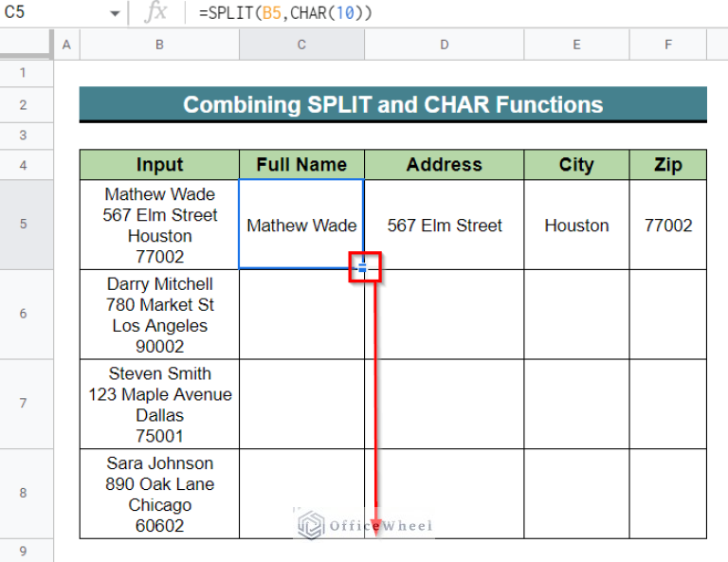Image resolution: width=728 pixels, height=562 pixels.
Task: Select column F header
Action: click(x=668, y=45)
